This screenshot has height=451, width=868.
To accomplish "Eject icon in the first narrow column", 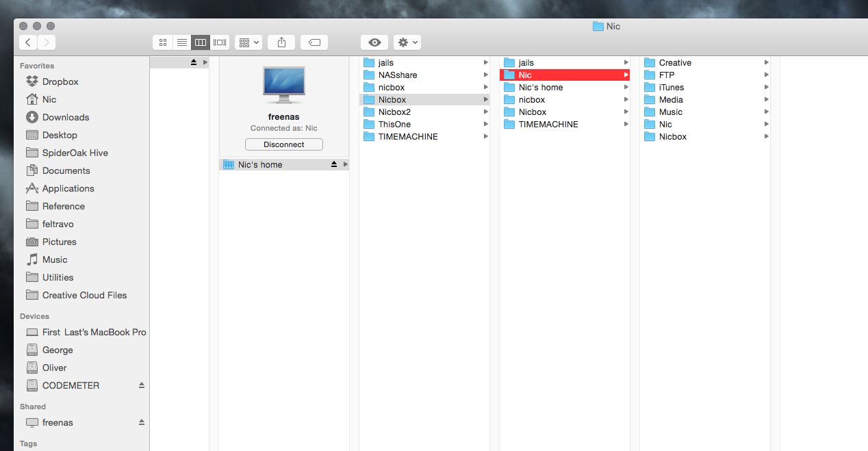I will [x=194, y=62].
